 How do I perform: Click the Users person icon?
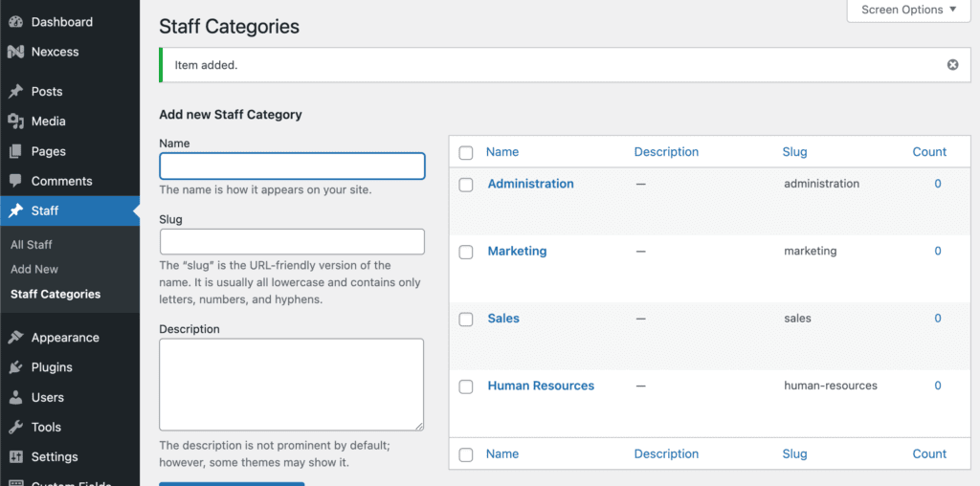point(15,397)
